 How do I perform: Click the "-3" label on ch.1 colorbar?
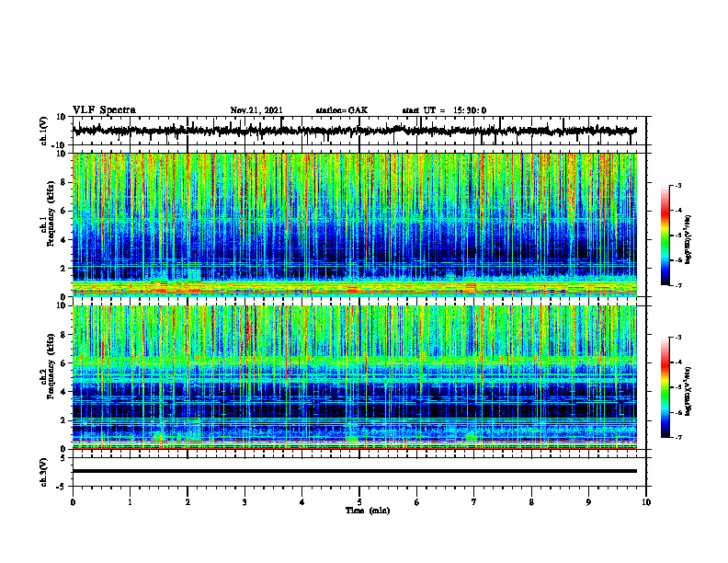coord(677,185)
